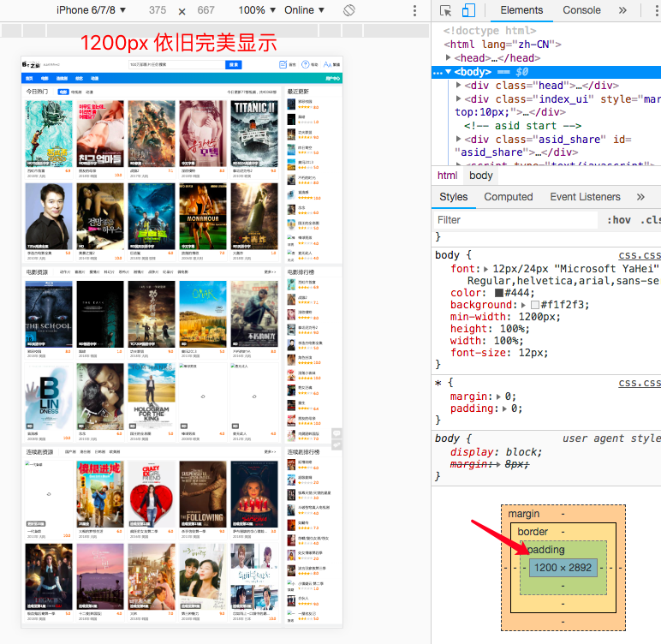Expand the margin shorthand in universal rule
This screenshot has height=644, width=661.
point(498,397)
